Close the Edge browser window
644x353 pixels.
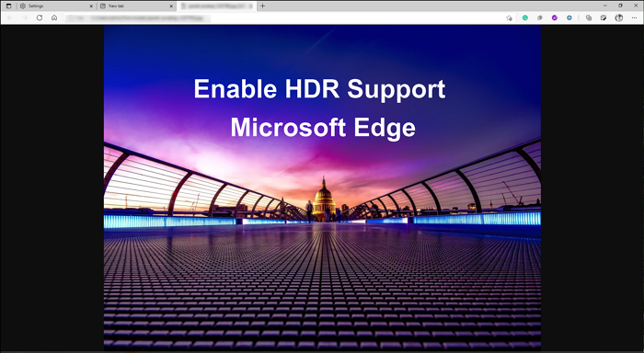coord(636,6)
